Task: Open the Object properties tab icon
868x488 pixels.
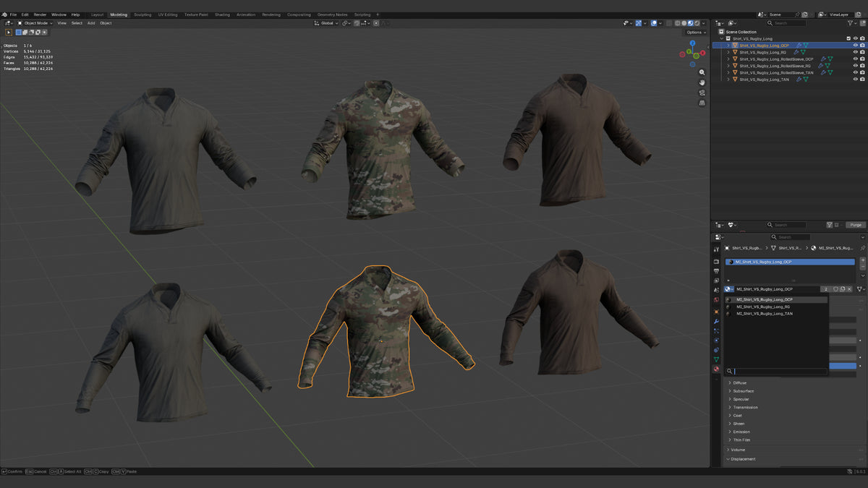Action: tap(716, 311)
